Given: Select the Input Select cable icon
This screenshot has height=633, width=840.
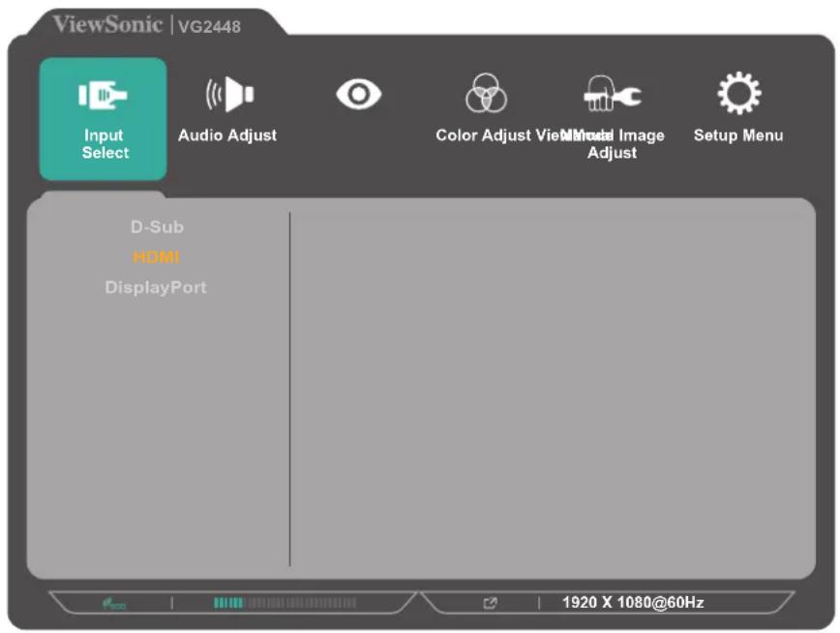Looking at the screenshot, I should coord(103,96).
